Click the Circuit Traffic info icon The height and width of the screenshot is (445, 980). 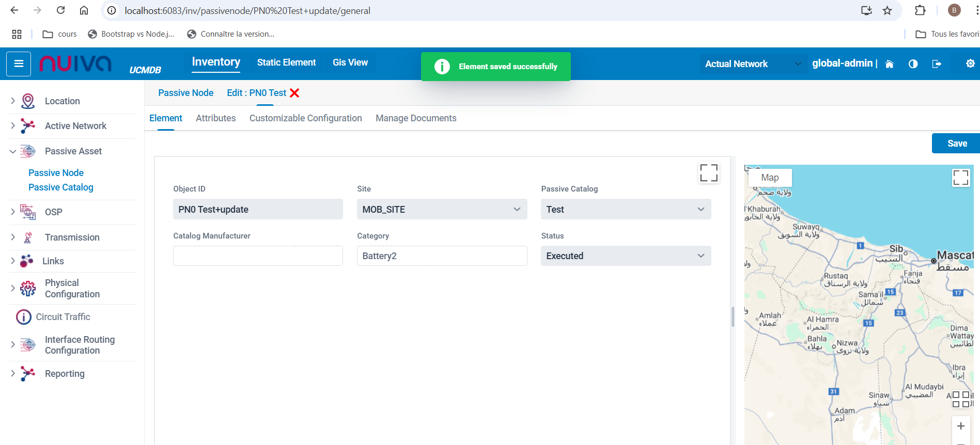point(24,317)
